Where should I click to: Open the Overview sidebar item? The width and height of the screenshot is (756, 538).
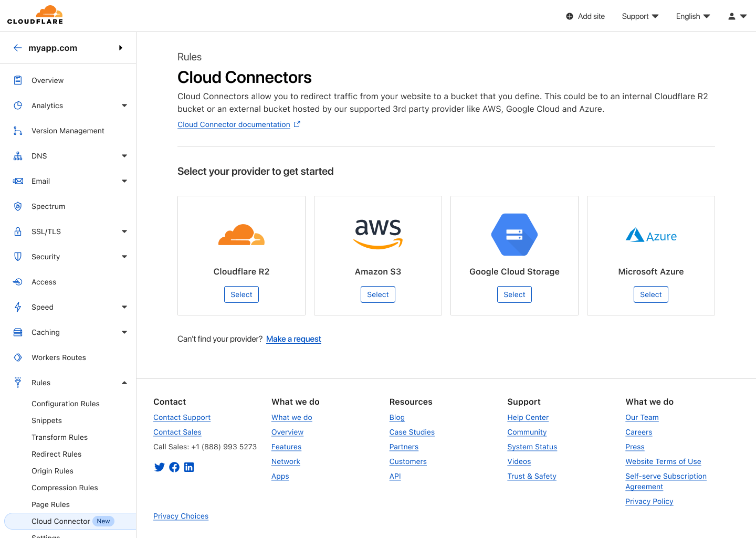(47, 80)
